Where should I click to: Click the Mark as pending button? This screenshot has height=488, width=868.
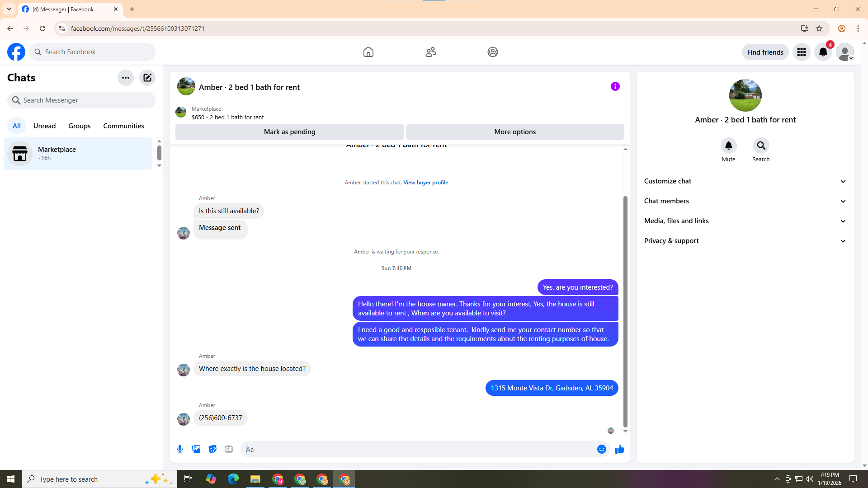tap(289, 132)
